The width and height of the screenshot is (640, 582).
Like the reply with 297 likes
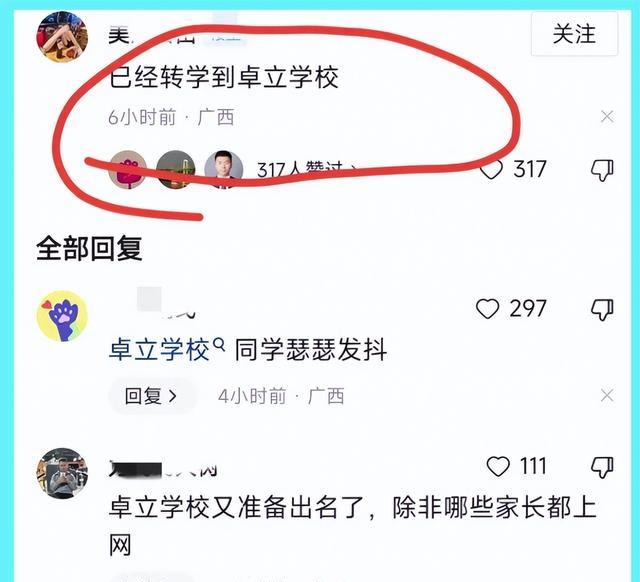488,309
